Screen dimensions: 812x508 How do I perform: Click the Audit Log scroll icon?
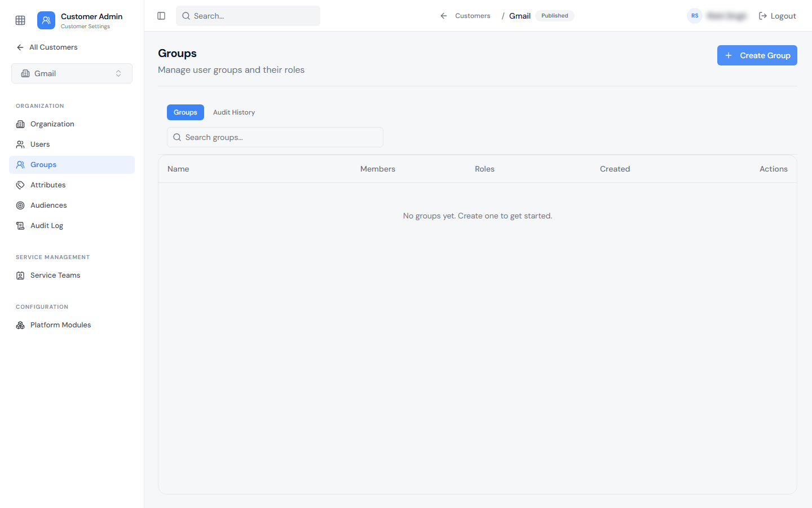tap(20, 226)
